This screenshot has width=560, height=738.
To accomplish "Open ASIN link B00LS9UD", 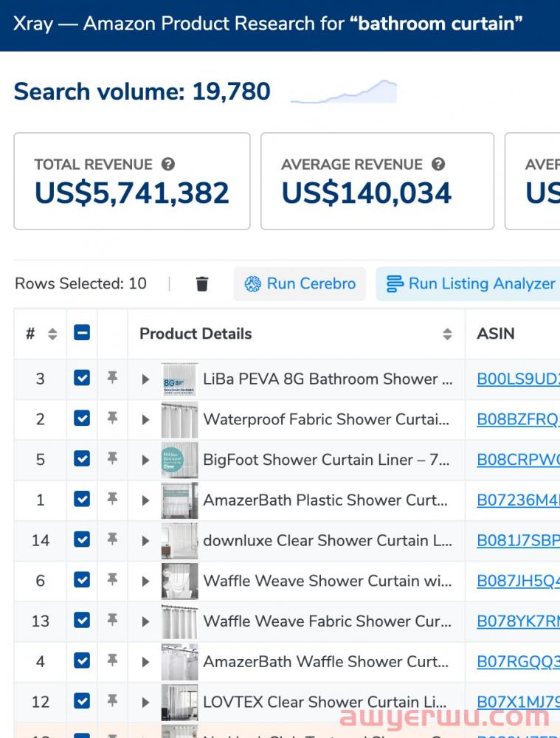I will coord(518,379).
